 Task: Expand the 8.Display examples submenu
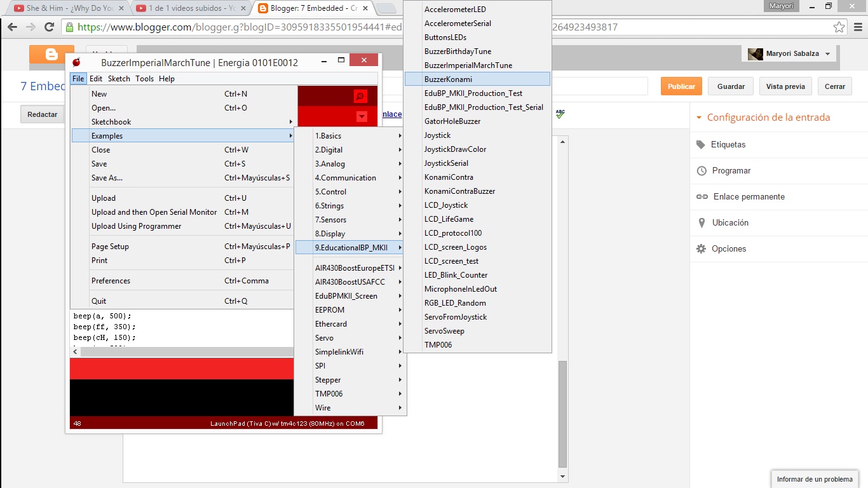point(350,234)
